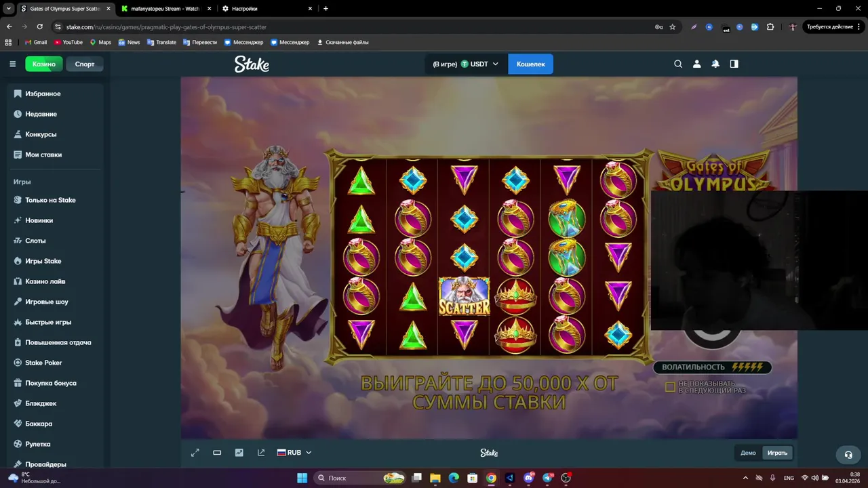Open Stake Poker in sidebar

pos(56,363)
